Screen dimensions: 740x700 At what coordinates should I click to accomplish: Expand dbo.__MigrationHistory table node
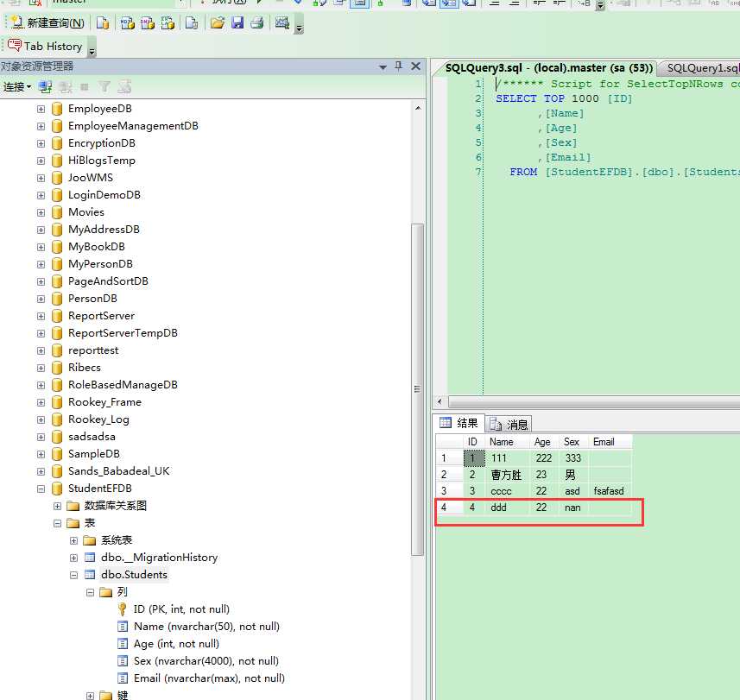pos(73,558)
